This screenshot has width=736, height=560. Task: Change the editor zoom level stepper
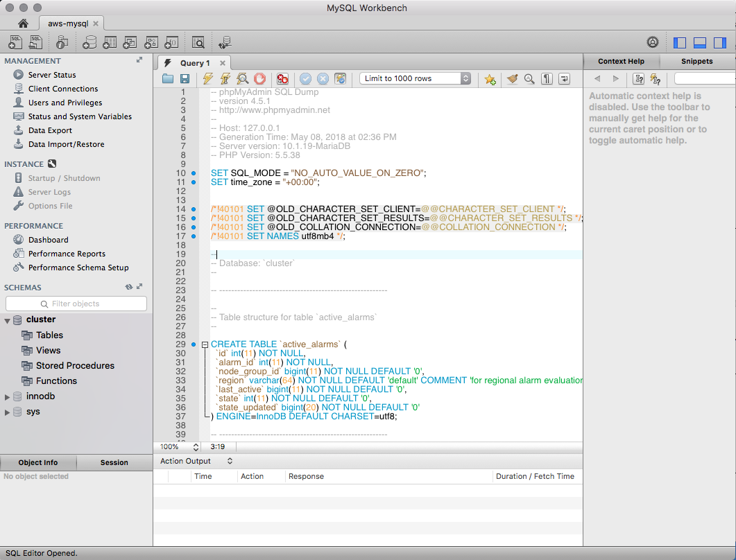pos(196,447)
